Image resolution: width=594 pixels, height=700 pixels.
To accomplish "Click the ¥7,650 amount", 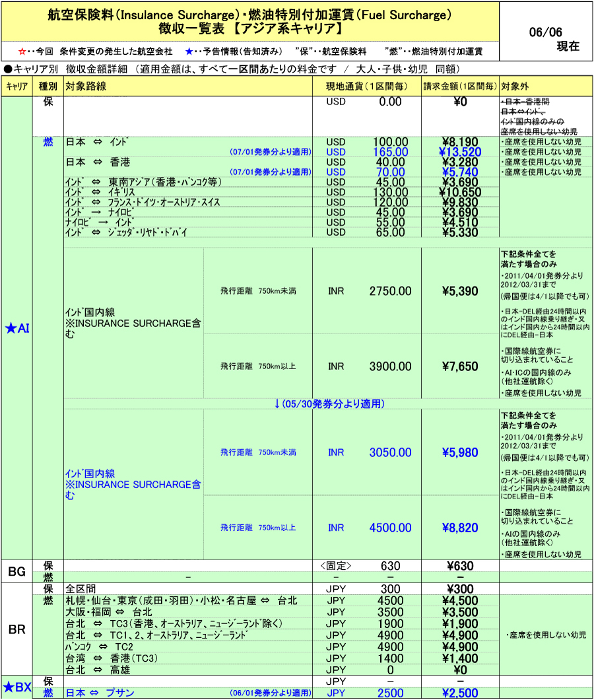I will tap(460, 367).
